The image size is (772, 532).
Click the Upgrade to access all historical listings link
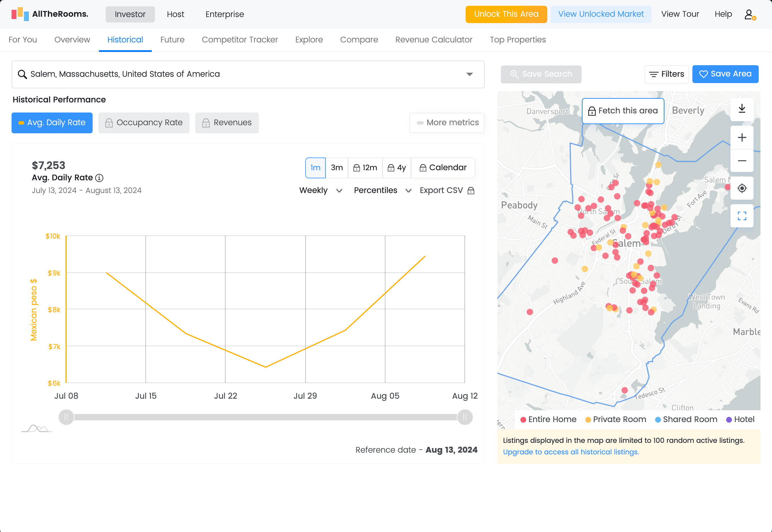572,452
